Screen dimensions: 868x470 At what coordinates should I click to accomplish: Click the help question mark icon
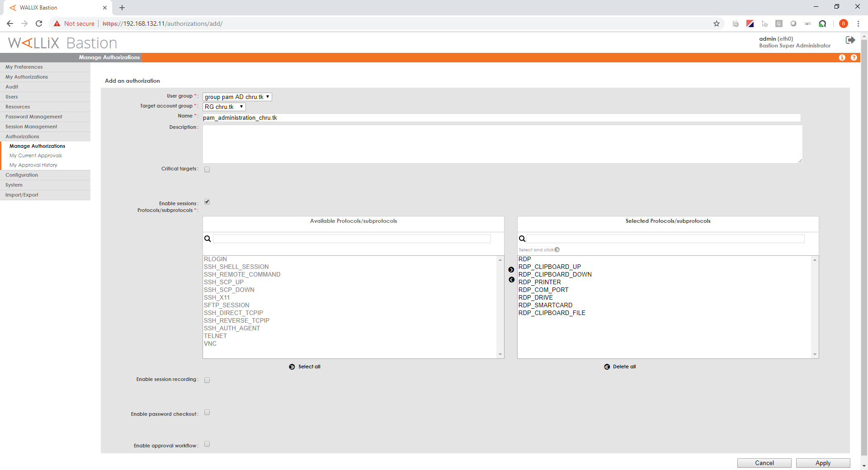854,57
